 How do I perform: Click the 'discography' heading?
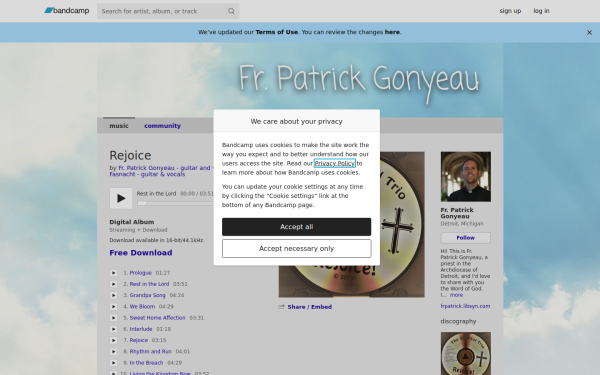458,321
